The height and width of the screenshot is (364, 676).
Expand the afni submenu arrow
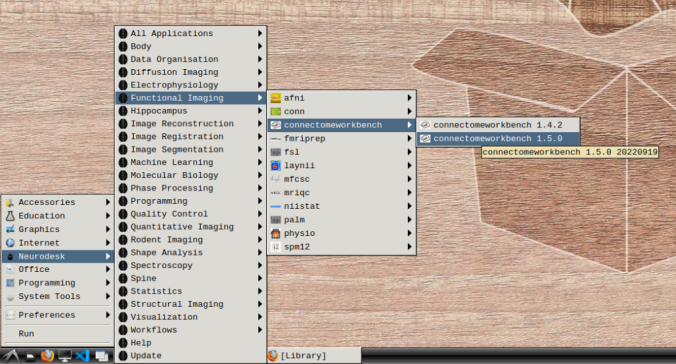click(410, 98)
